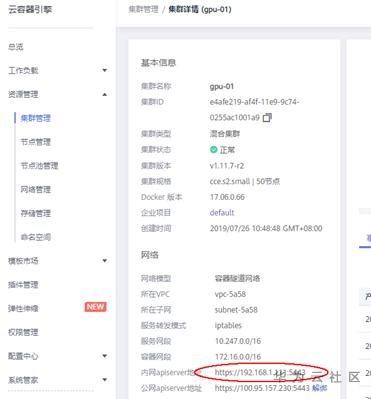The height and width of the screenshot is (399, 371).
Task: Open 网络管理 in the sidebar
Action: (x=36, y=189)
